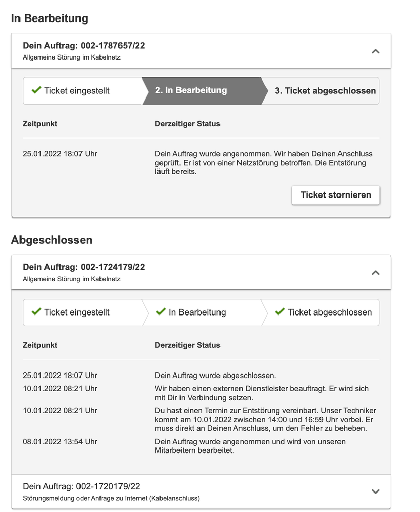This screenshot has height=512, width=420.
Task: Open order heading 002-1720179/22
Action: (x=82, y=486)
